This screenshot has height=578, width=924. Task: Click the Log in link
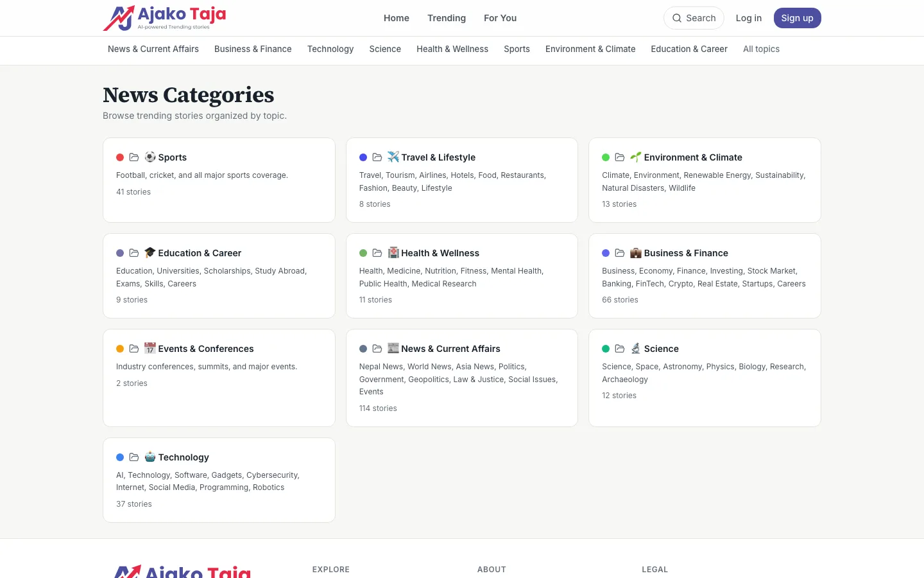[x=749, y=18]
